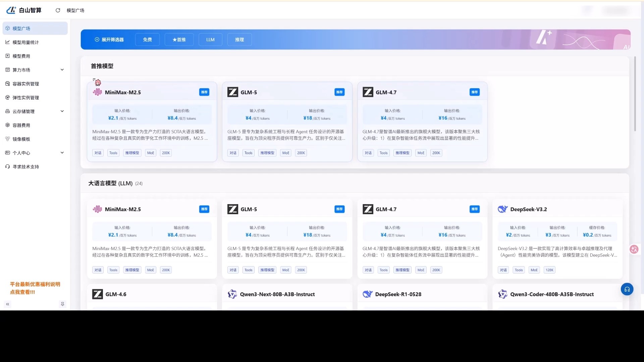Screen dimensions: 644x362
Task: Toggle the ★首推 filter chip
Action: coord(179,40)
